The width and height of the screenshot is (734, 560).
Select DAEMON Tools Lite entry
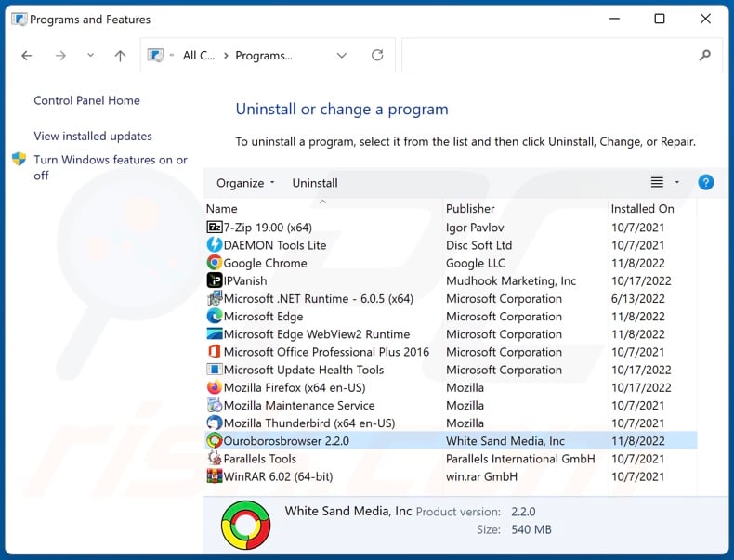click(x=452, y=245)
